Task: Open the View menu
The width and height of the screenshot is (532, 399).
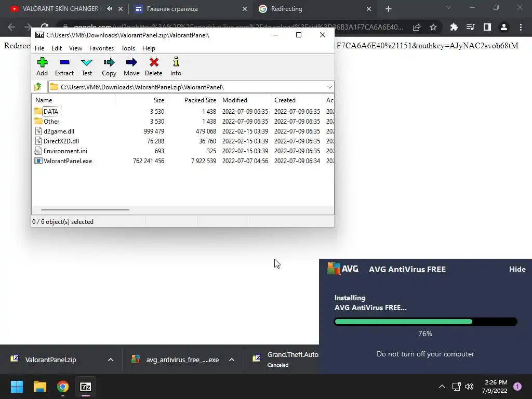Action: click(x=75, y=48)
